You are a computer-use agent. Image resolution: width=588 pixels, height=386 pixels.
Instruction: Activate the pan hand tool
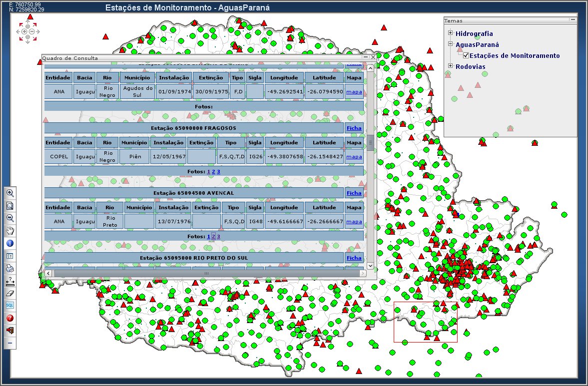[x=10, y=231]
